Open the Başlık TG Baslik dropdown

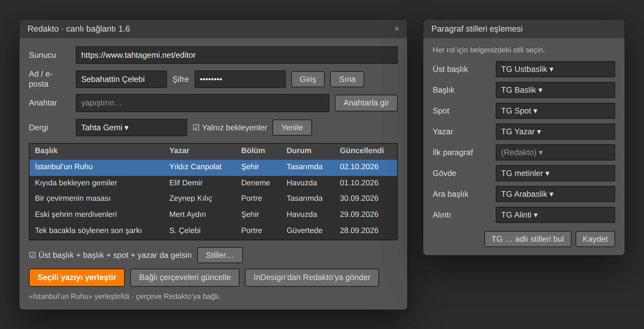pyautogui.click(x=555, y=90)
